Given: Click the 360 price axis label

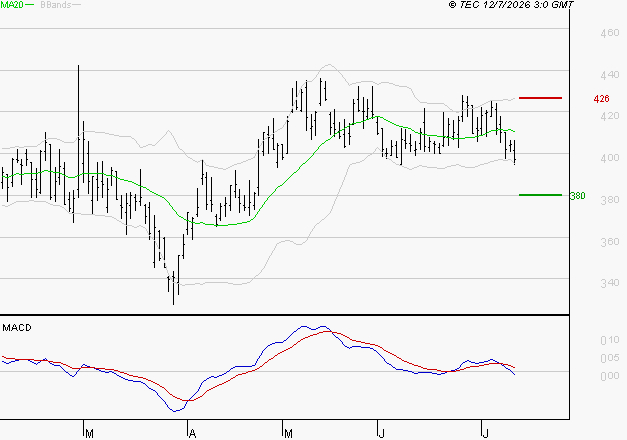Looking at the screenshot, I should (x=610, y=242).
